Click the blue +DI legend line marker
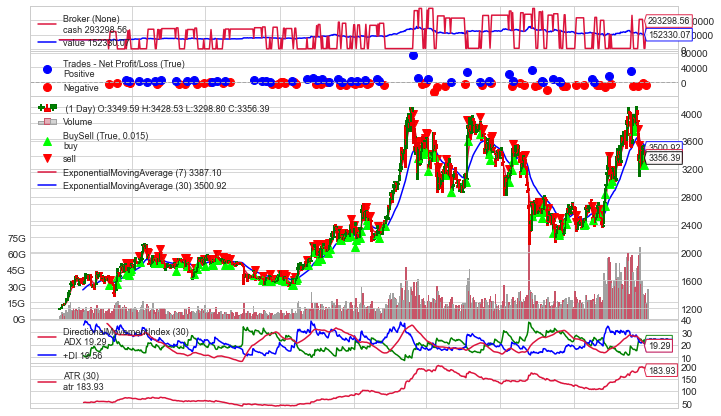 pyautogui.click(x=47, y=355)
